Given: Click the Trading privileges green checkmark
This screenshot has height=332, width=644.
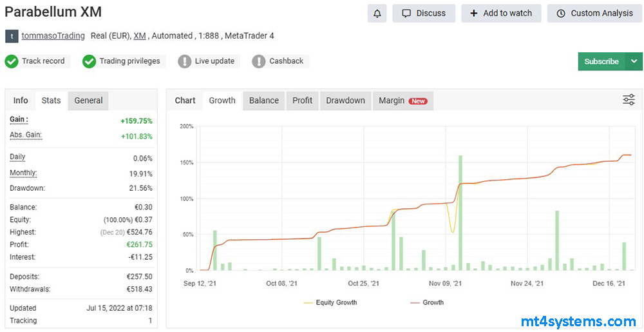Looking at the screenshot, I should (x=89, y=61).
